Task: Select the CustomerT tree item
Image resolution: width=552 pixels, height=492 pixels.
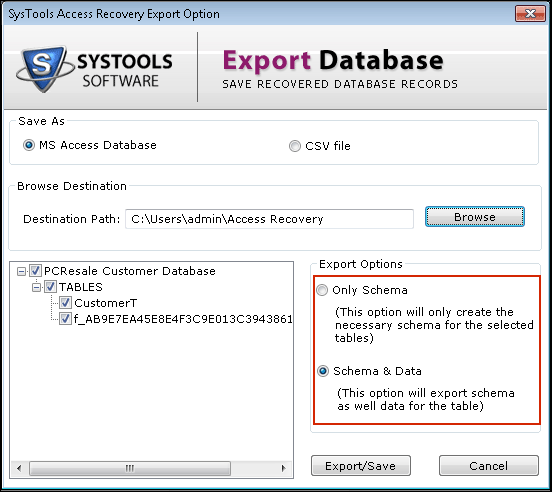Action: tap(105, 303)
